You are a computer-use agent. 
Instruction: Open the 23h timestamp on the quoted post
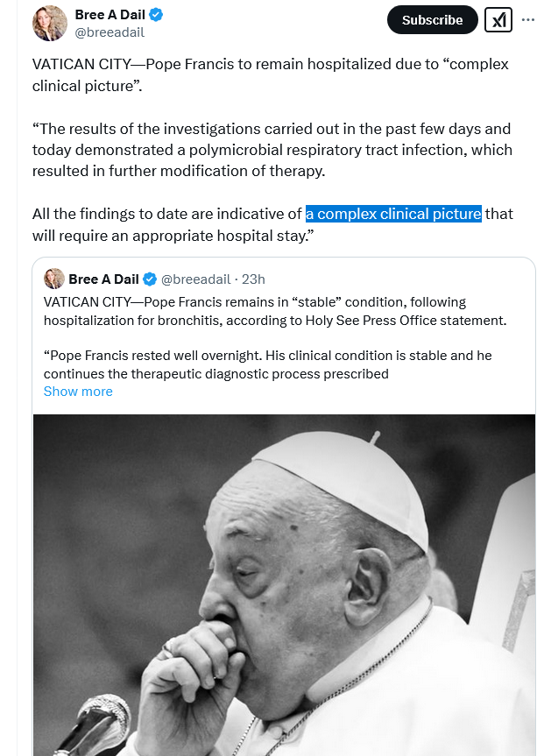pos(253,279)
